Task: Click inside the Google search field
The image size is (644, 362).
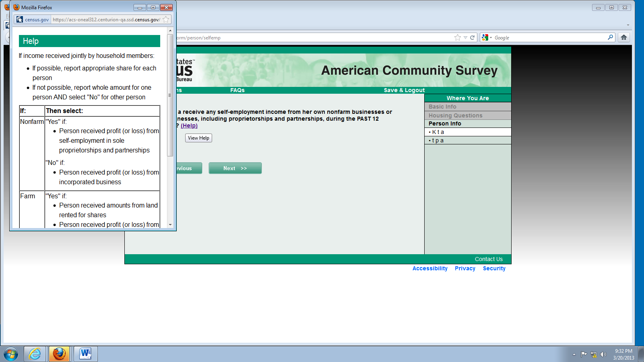Action: [547, 37]
